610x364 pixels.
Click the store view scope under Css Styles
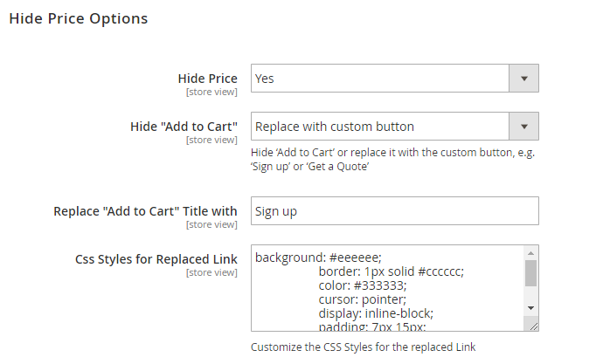211,272
